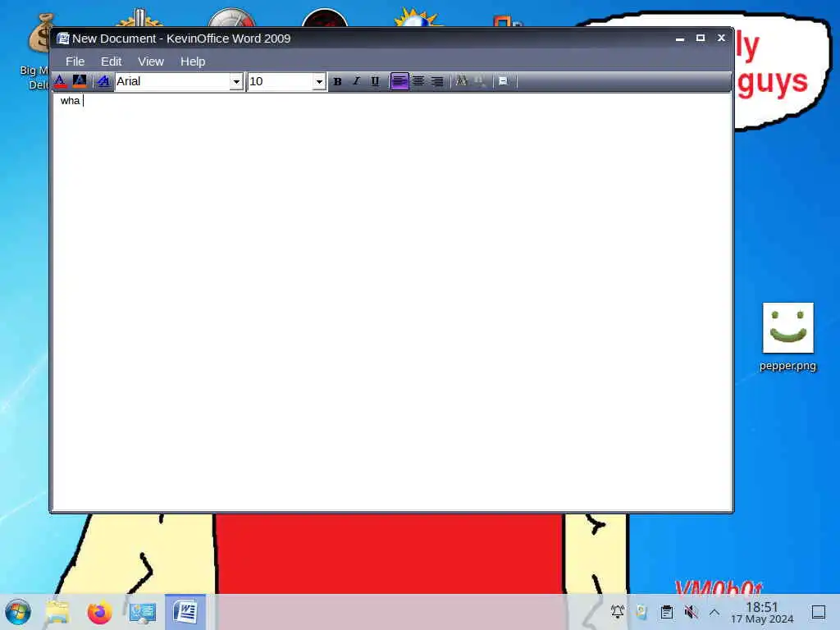Toggle italic formatting
The height and width of the screenshot is (630, 840).
pyautogui.click(x=356, y=81)
